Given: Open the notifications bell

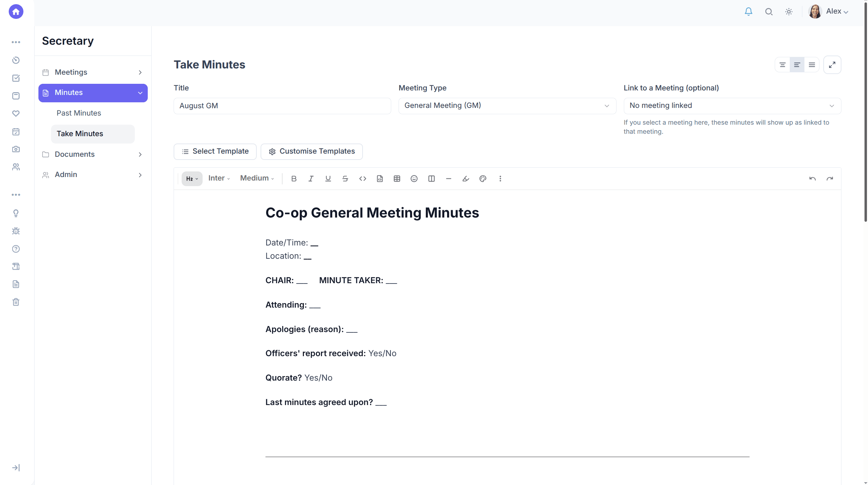Looking at the screenshot, I should [748, 12].
